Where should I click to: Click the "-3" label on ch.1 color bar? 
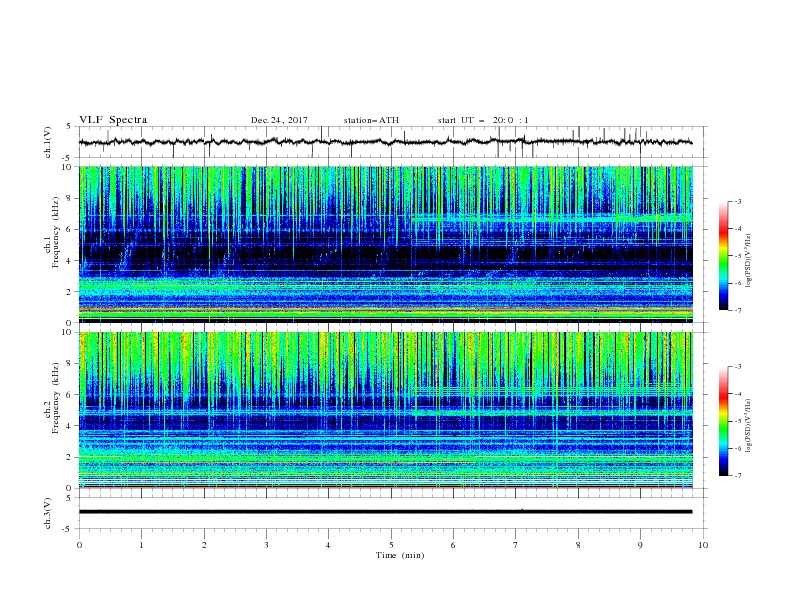tap(738, 201)
